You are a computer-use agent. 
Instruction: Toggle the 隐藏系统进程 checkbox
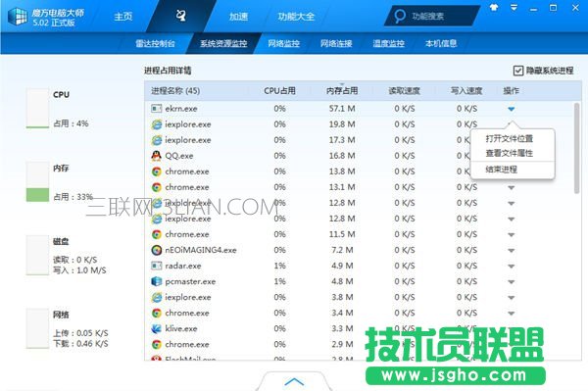[518, 71]
